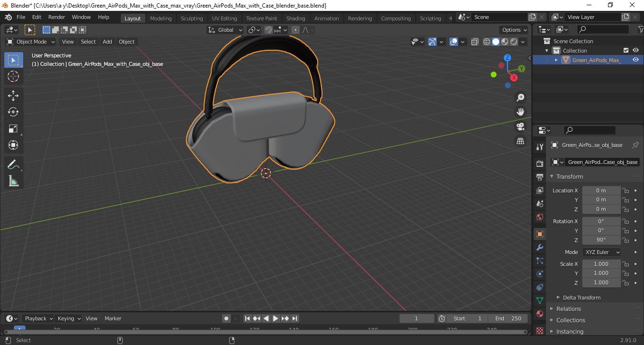Open the Options dropdown in viewport
The image size is (644, 345).
514,30
